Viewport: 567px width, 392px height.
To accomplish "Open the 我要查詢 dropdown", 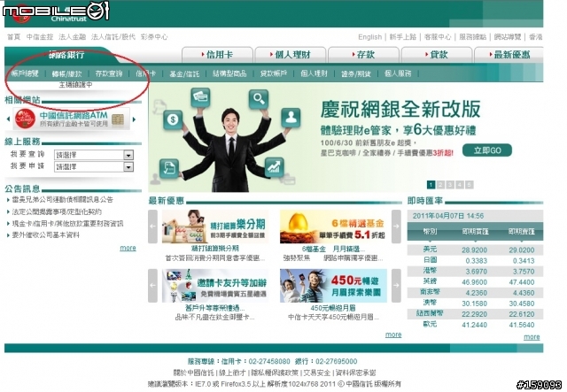I will click(94, 155).
